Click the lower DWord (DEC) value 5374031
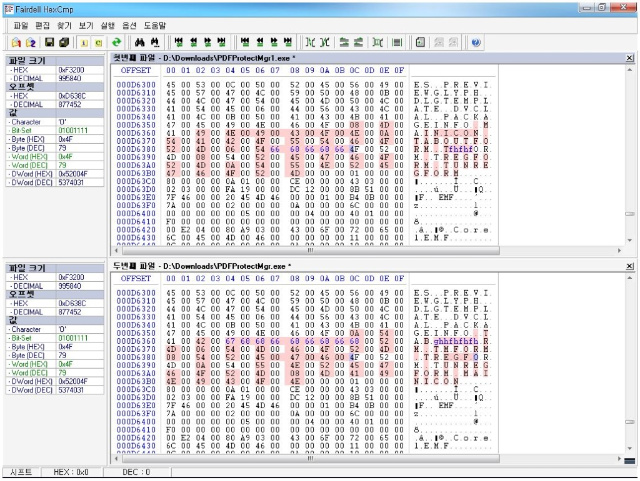Viewport: 640px width, 481px height. [71, 390]
